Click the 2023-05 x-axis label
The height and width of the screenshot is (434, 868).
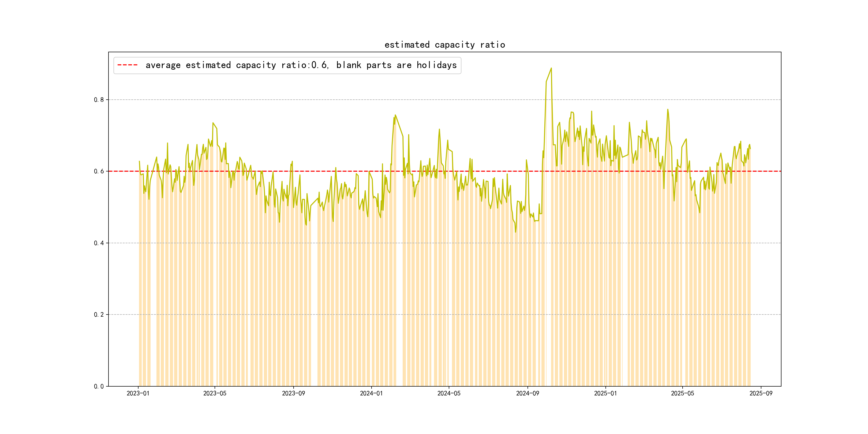click(x=215, y=394)
